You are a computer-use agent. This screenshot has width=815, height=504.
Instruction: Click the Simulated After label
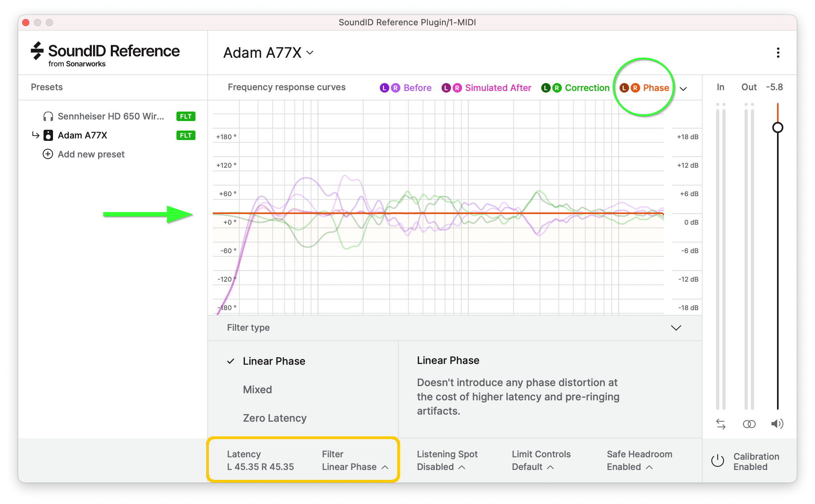point(498,88)
